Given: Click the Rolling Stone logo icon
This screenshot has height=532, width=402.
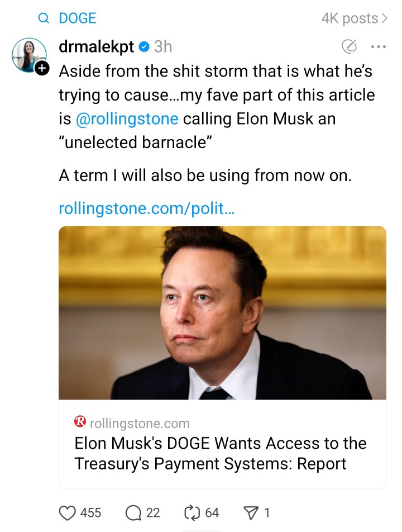Looking at the screenshot, I should point(80,422).
